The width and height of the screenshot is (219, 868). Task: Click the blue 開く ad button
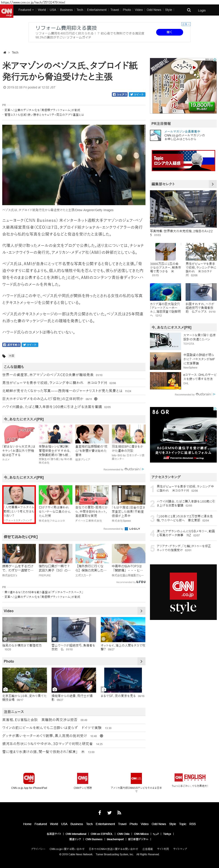point(169,32)
